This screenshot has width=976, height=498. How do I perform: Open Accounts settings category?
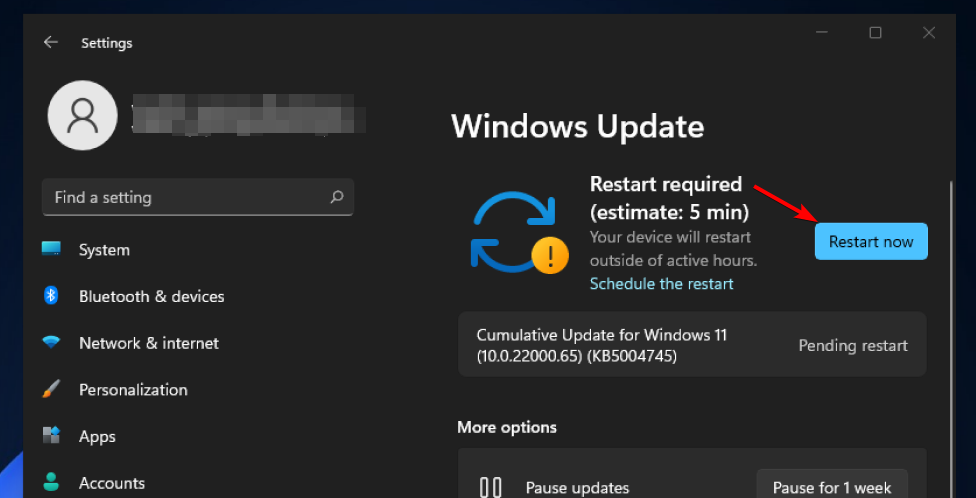pos(112,483)
